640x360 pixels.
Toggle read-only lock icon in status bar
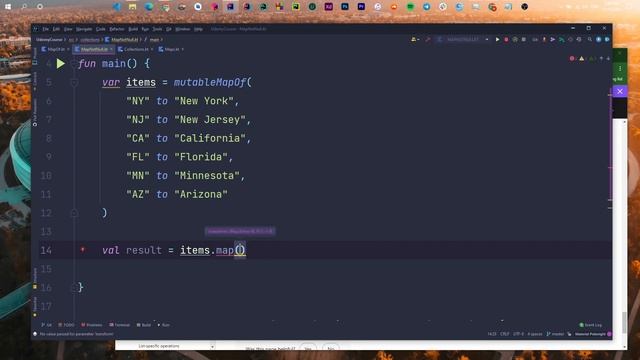coord(569,334)
